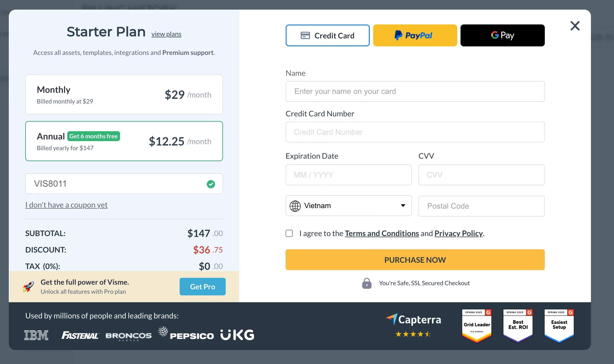
Task: Click the Best Est. ROI badge
Action: [x=518, y=326]
